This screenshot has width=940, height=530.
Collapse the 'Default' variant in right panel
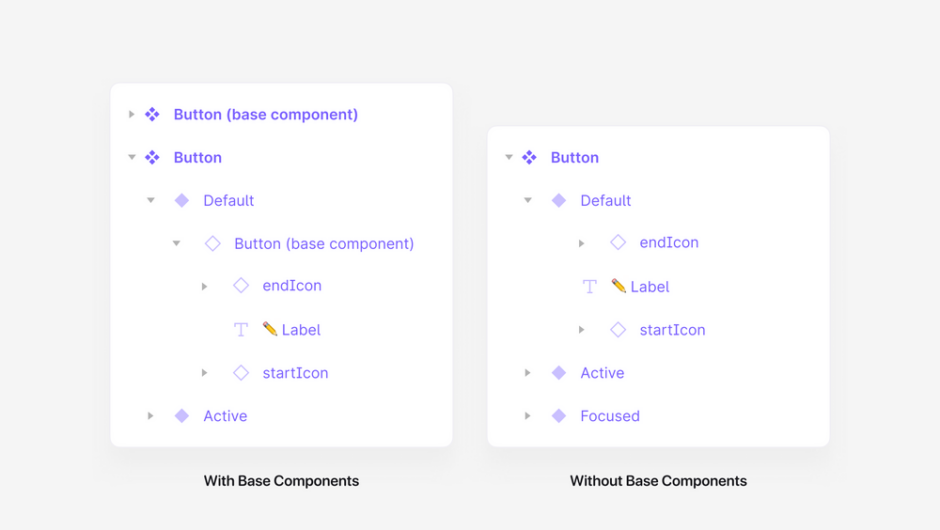pos(528,201)
